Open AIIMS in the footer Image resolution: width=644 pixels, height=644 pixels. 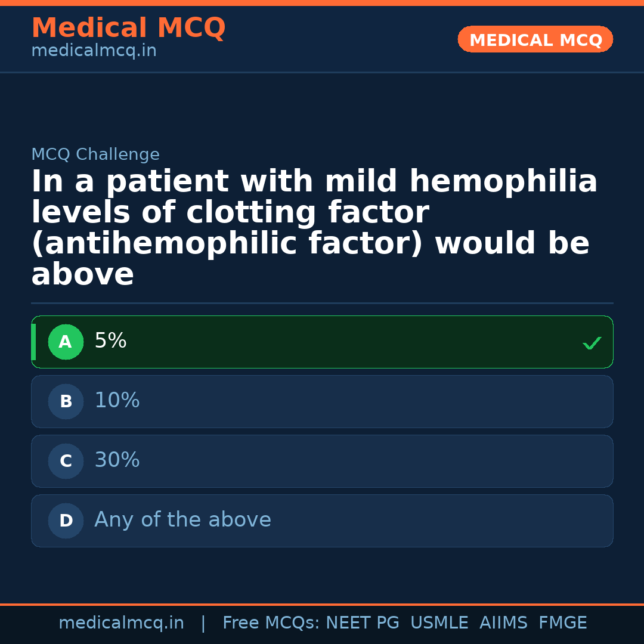(x=503, y=623)
